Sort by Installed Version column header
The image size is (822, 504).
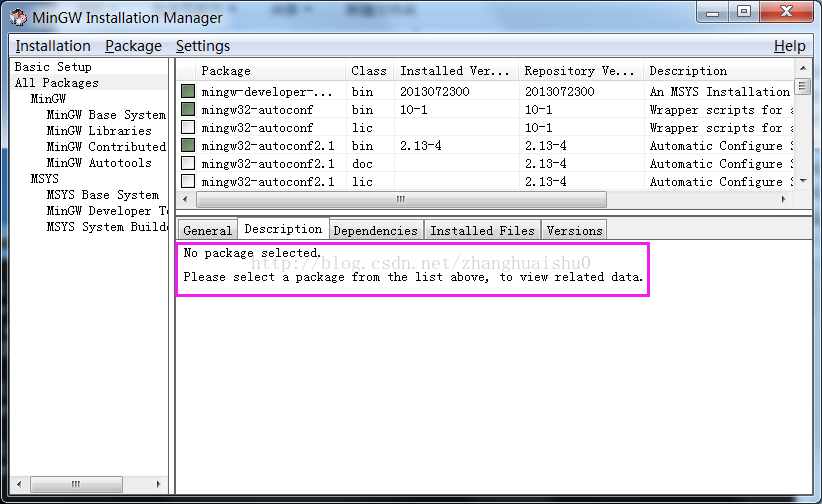456,71
